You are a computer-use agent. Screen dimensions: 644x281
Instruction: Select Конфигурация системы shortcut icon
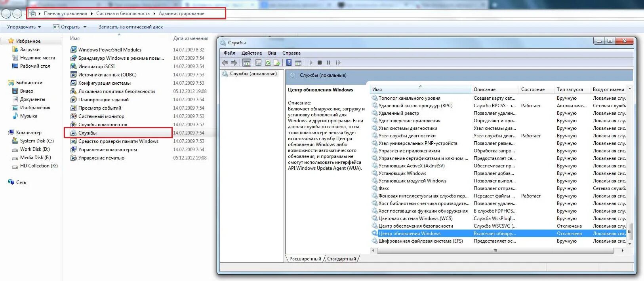click(x=73, y=83)
